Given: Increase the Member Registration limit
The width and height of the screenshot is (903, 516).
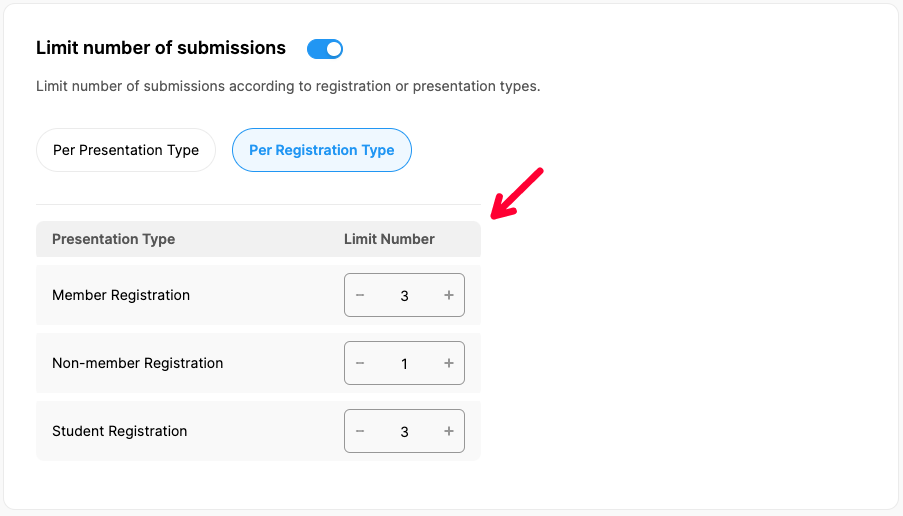Looking at the screenshot, I should click(x=449, y=295).
